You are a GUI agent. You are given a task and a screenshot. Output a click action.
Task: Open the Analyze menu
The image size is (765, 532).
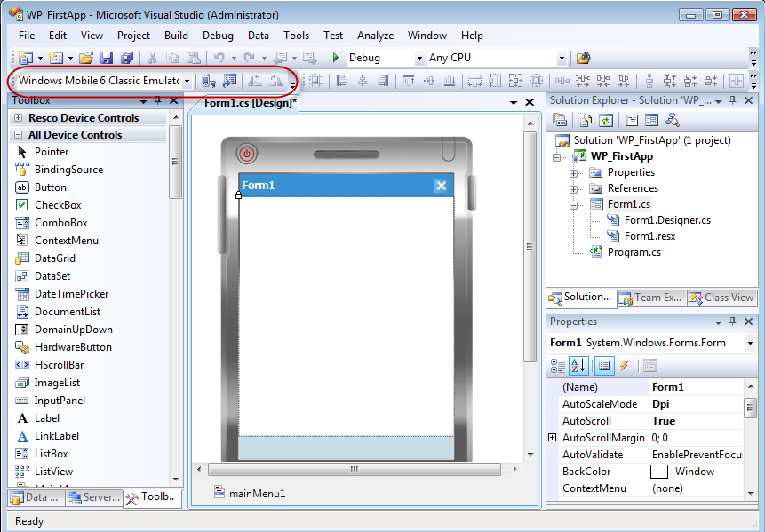[x=375, y=36]
